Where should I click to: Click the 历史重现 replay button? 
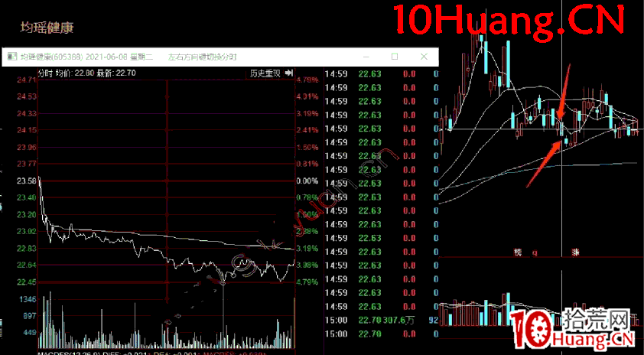[x=265, y=73]
